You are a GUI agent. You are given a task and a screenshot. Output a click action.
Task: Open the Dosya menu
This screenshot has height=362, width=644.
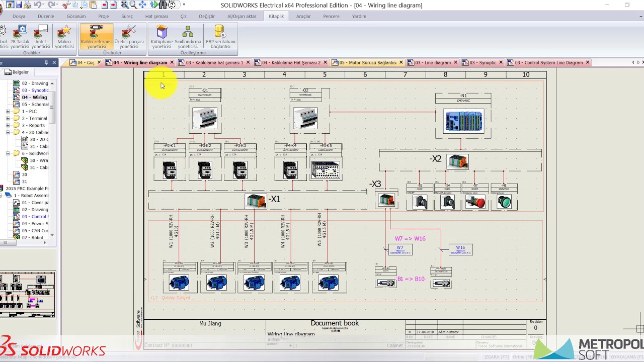[19, 16]
